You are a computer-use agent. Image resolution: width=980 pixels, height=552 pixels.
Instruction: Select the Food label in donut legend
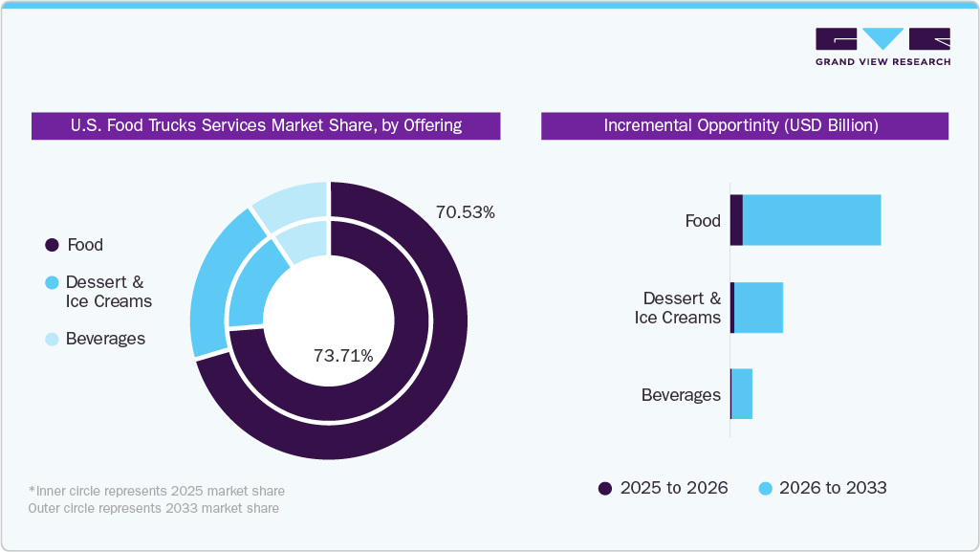[x=85, y=245]
